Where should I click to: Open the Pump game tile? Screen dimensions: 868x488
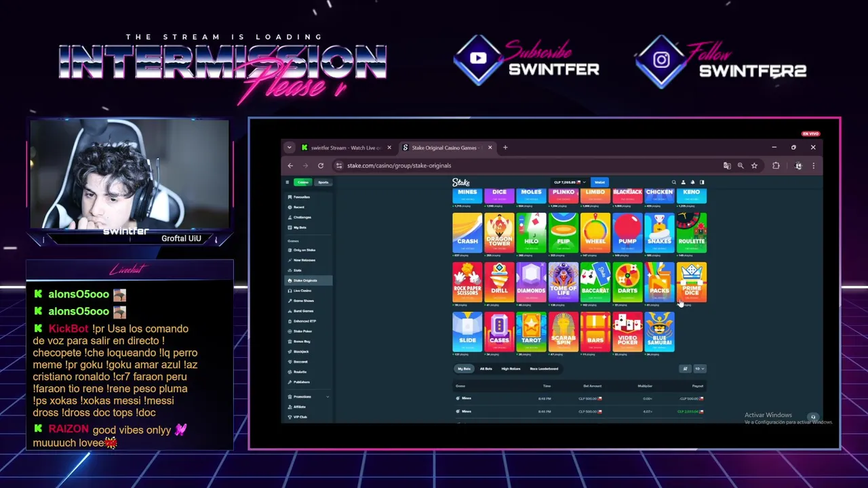pyautogui.click(x=627, y=232)
